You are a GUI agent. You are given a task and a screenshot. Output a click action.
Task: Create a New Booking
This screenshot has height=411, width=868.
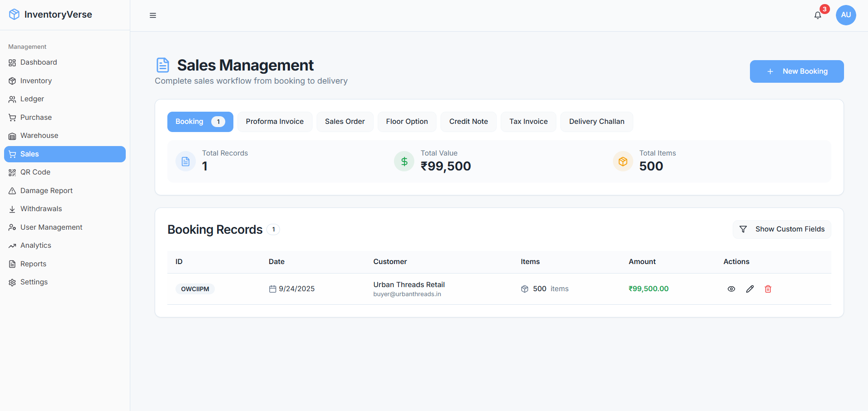[797, 71]
